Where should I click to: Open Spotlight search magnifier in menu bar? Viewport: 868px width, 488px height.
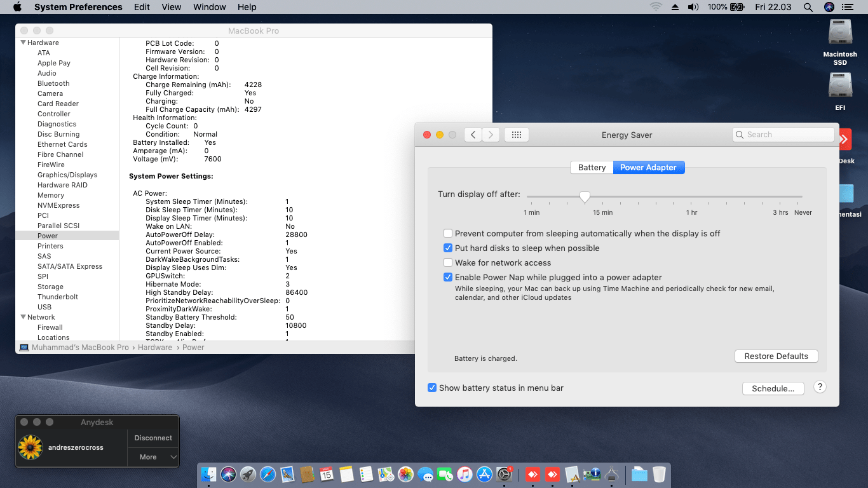(808, 7)
